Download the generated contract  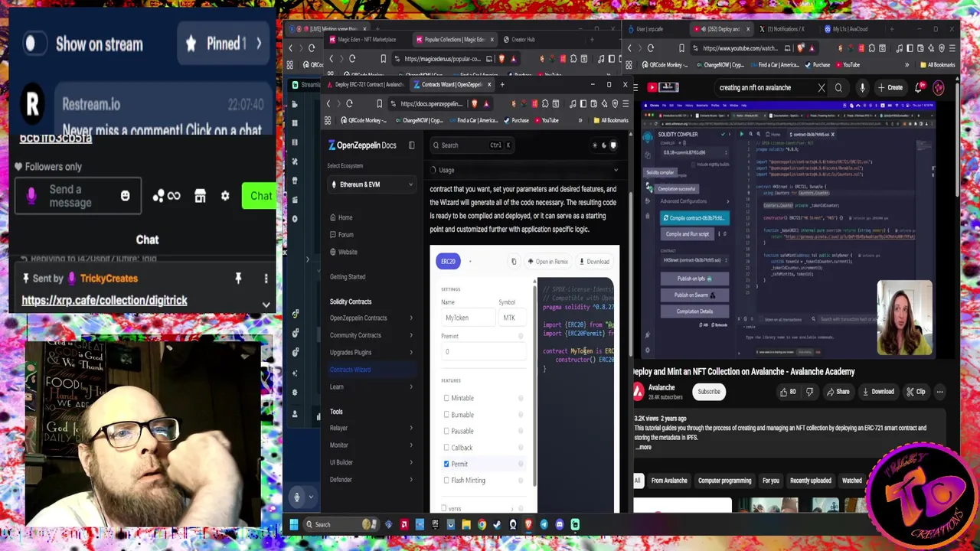point(595,262)
